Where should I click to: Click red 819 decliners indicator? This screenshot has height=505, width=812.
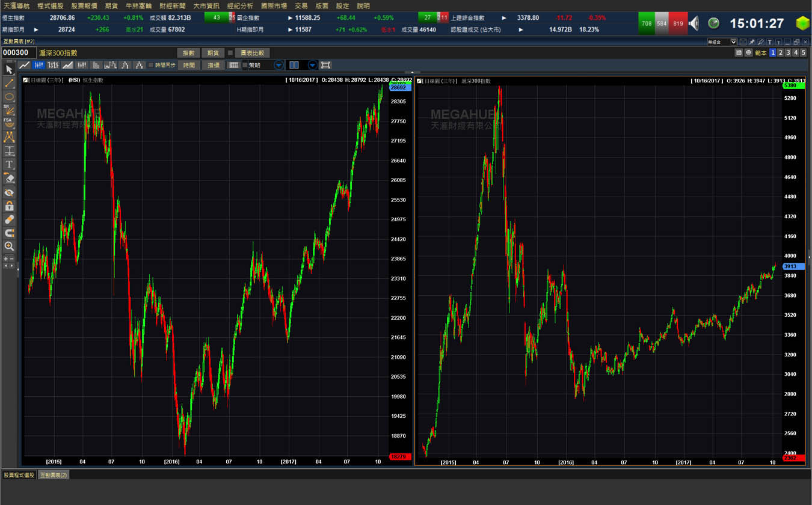point(678,23)
